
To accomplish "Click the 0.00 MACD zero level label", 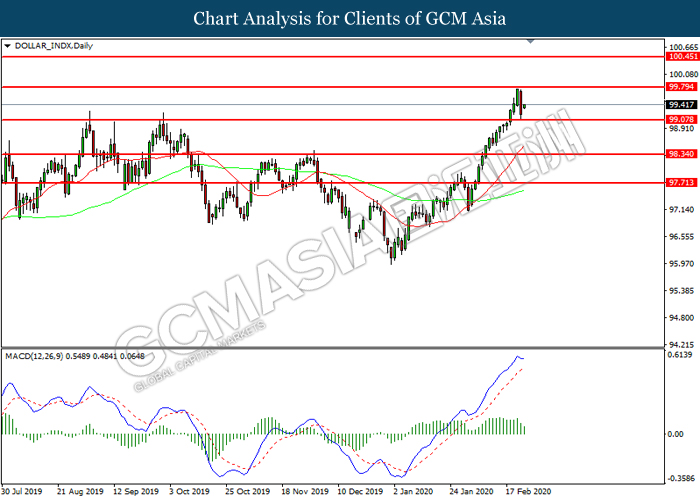I will tap(678, 435).
